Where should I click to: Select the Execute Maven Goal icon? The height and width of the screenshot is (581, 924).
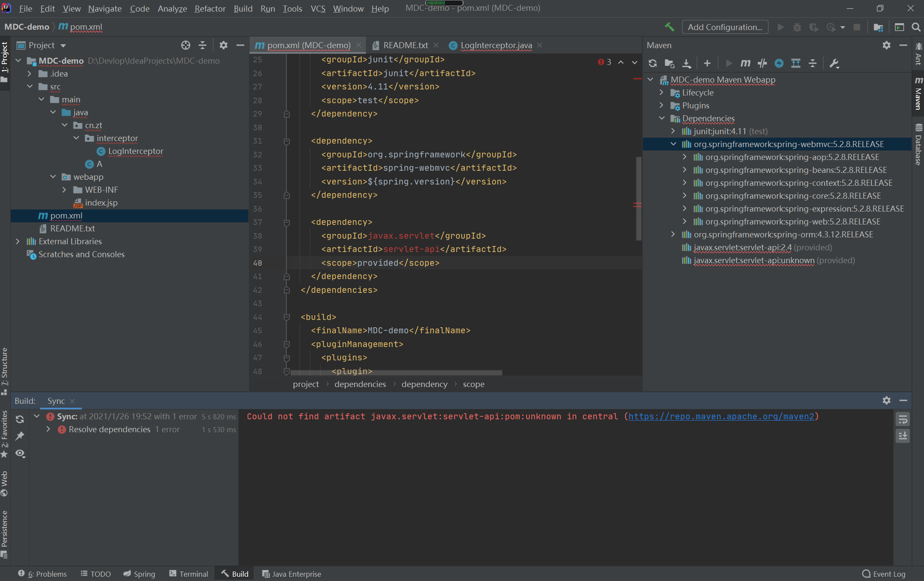coord(745,63)
